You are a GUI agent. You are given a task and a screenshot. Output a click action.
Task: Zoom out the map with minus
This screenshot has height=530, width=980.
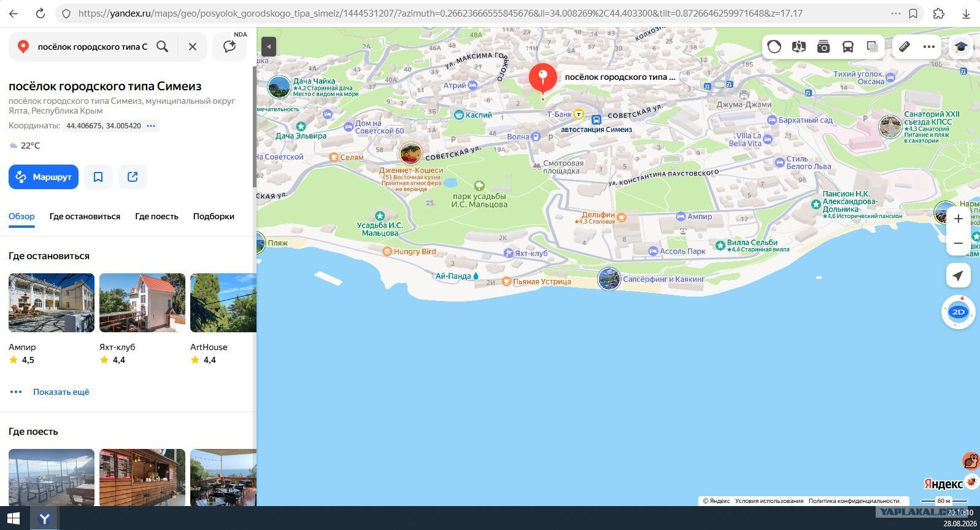coord(959,243)
